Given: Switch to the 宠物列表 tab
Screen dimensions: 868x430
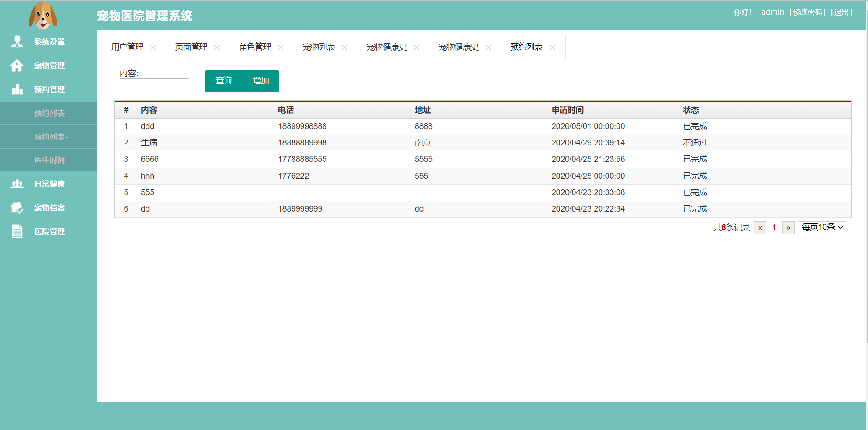Looking at the screenshot, I should pos(319,47).
